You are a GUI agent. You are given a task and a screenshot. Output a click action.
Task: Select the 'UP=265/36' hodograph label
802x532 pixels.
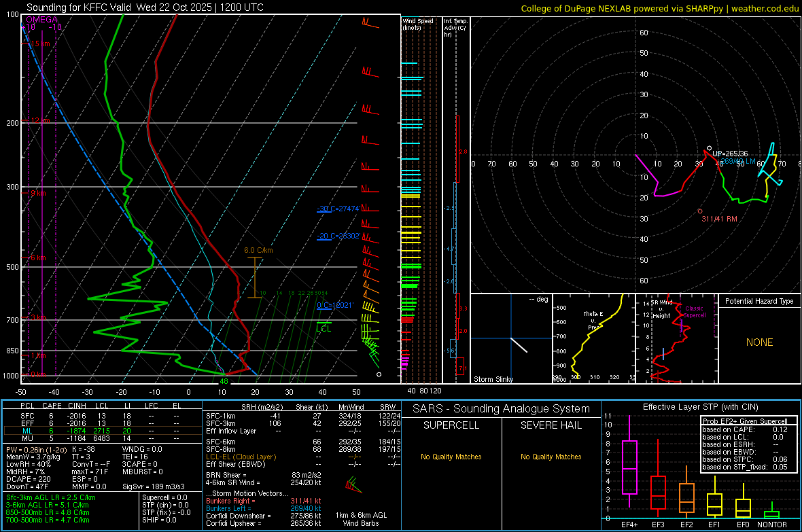click(x=730, y=154)
